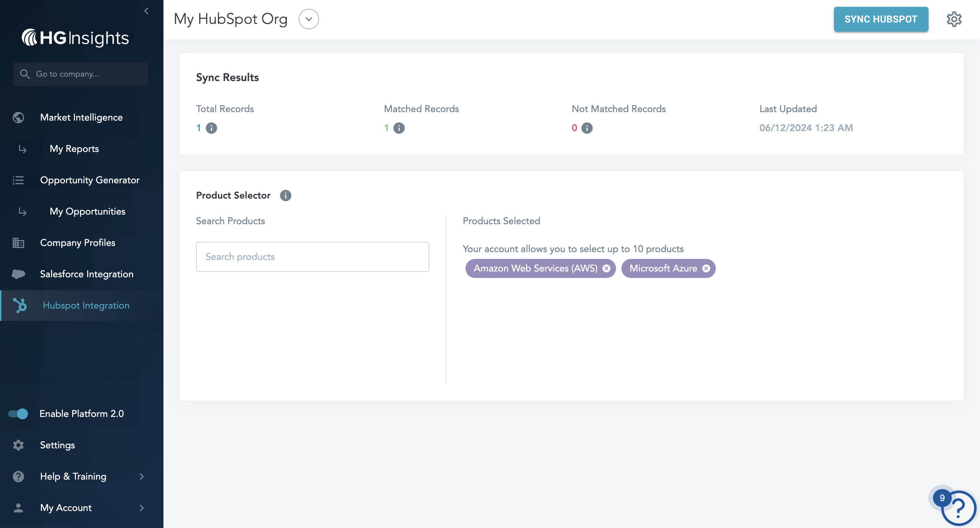Remove Amazon Web Services (AWS) product chip
The image size is (980, 528).
[606, 268]
